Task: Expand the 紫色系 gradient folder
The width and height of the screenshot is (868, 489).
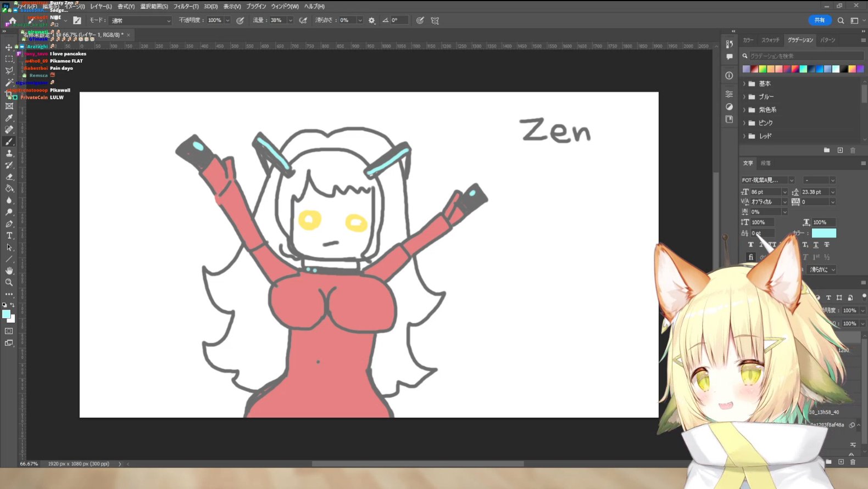Action: point(744,110)
